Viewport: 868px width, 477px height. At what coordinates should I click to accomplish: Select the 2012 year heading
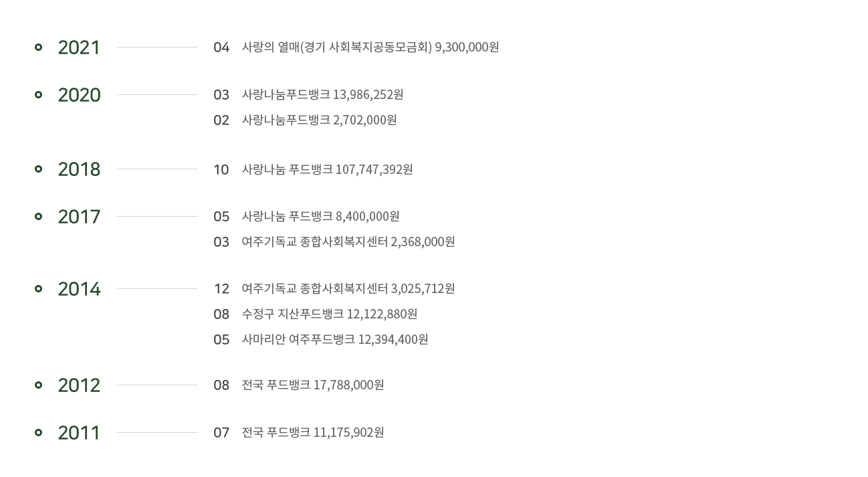click(79, 385)
